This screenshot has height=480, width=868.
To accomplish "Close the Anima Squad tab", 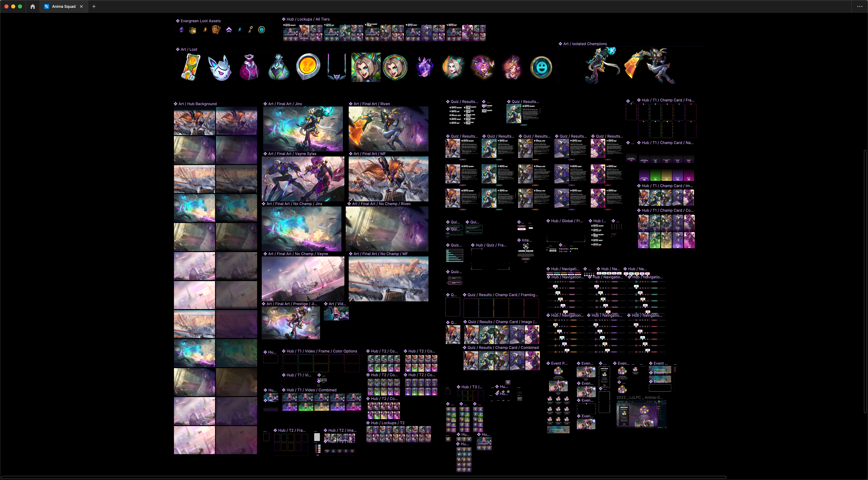I will (x=81, y=6).
